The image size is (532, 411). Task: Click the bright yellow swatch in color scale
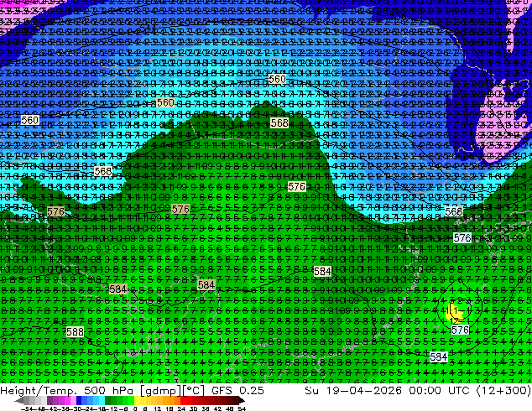point(137,400)
